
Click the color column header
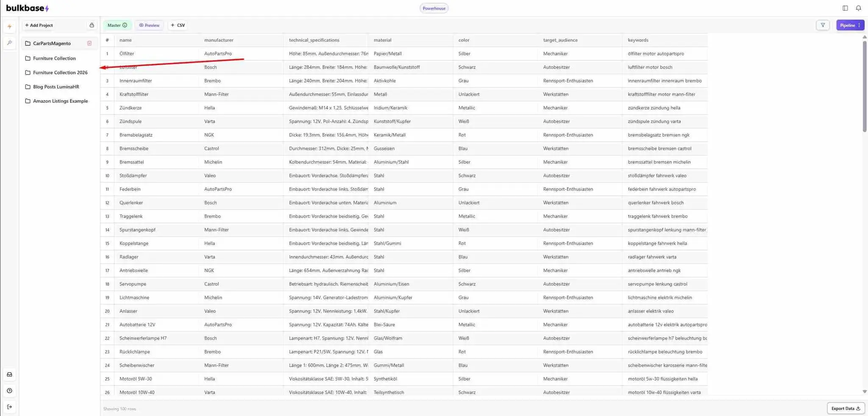495,40
